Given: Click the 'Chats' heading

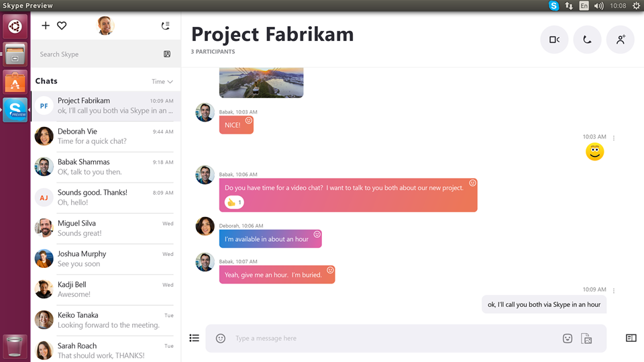Looking at the screenshot, I should (46, 81).
